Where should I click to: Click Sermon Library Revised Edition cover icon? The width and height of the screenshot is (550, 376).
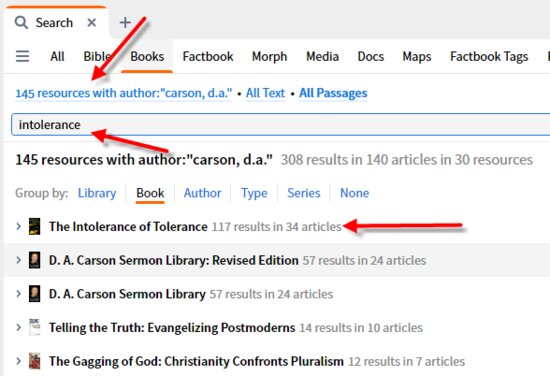click(34, 260)
